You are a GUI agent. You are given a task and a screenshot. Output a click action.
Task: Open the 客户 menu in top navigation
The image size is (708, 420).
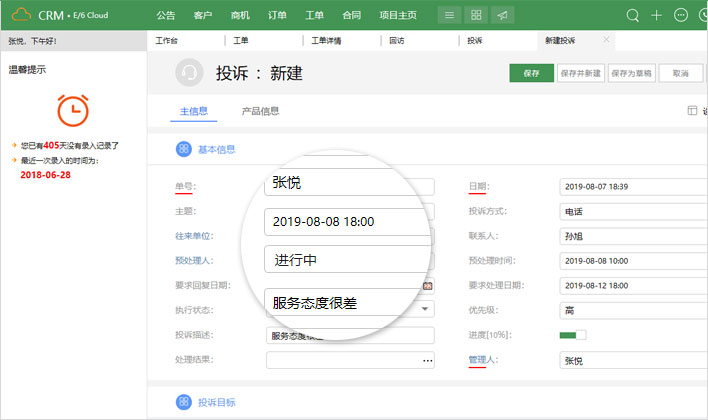point(203,15)
